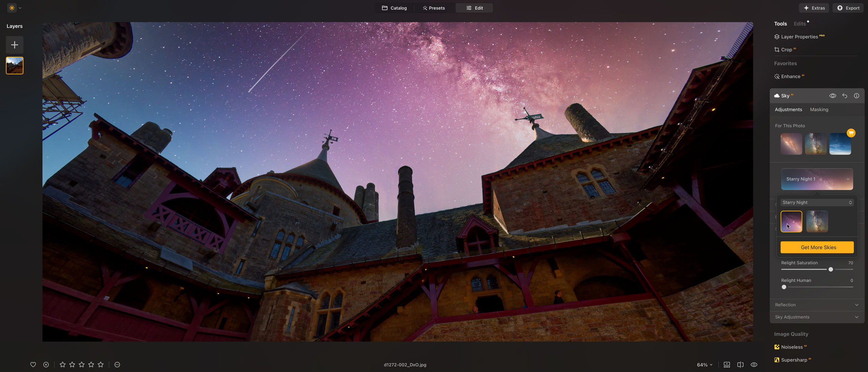Screen dimensions: 868x372
Task: Click the Export button
Action: 848,8
